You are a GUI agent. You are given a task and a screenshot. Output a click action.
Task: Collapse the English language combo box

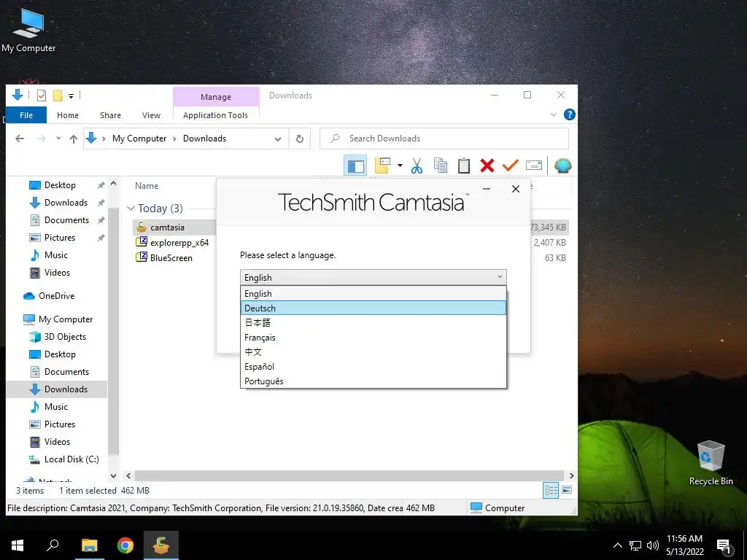(373, 277)
